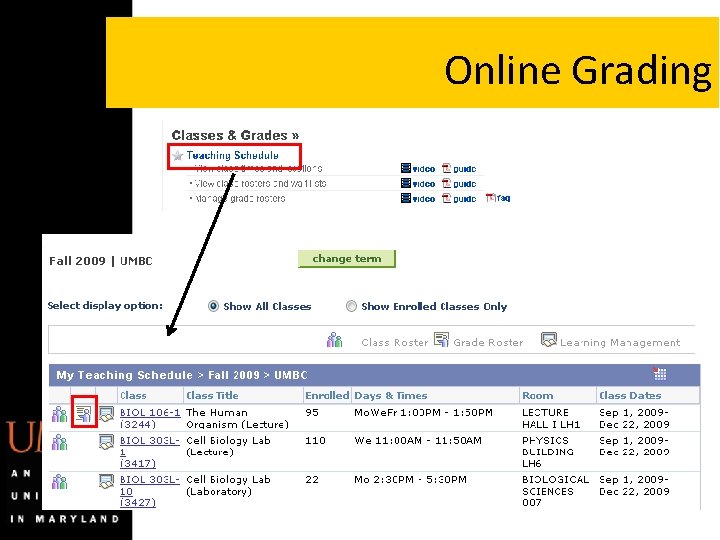Open class roster for Cell Biology Lab Lecture
Screen dimensions: 720x540
pyautogui.click(x=59, y=442)
